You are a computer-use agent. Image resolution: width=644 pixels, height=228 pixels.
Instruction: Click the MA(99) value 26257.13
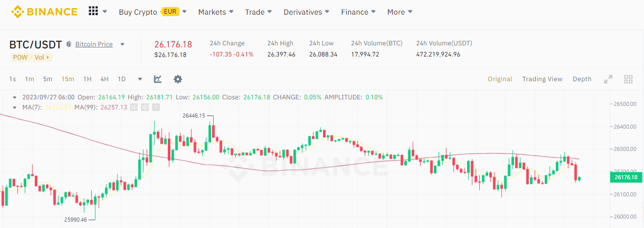click(x=114, y=107)
